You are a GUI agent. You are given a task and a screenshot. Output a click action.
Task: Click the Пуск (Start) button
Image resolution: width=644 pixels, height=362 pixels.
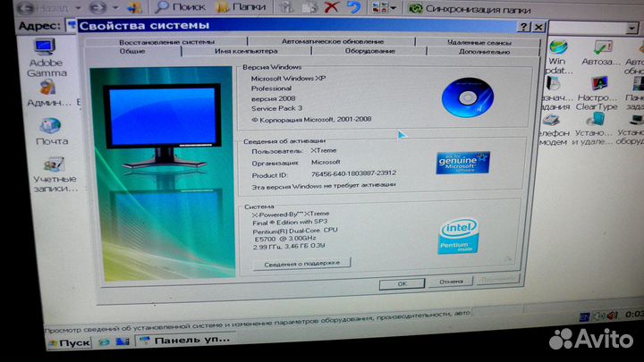(69, 342)
